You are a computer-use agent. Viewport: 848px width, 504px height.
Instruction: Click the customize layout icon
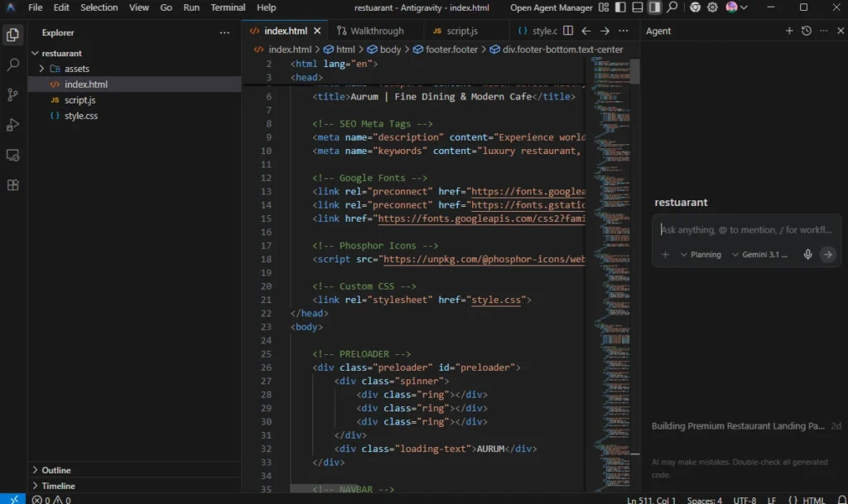[x=604, y=7]
